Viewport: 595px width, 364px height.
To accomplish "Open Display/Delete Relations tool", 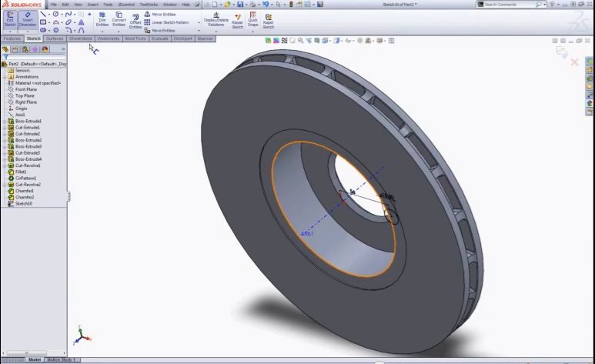I will (216, 19).
